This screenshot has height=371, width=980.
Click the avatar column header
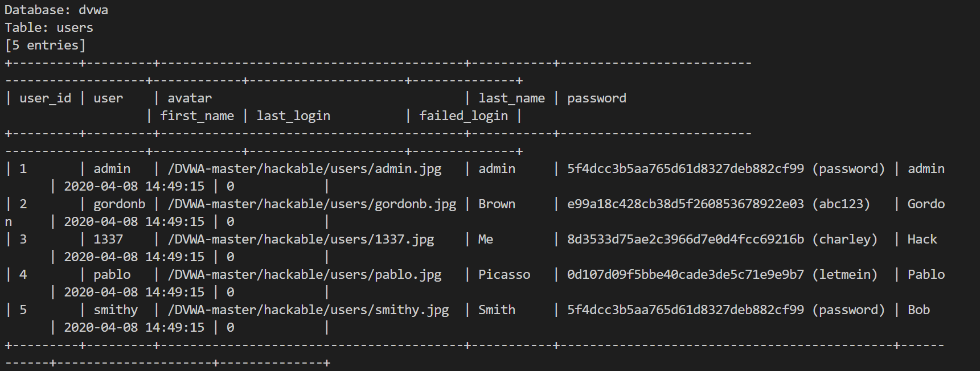click(x=190, y=98)
